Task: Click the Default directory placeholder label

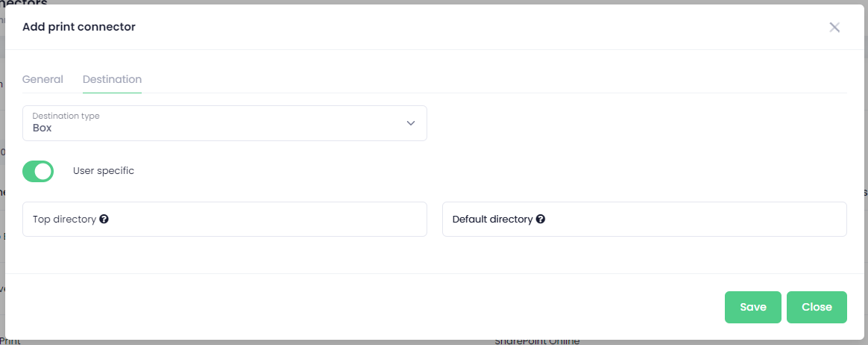Action: [492, 219]
